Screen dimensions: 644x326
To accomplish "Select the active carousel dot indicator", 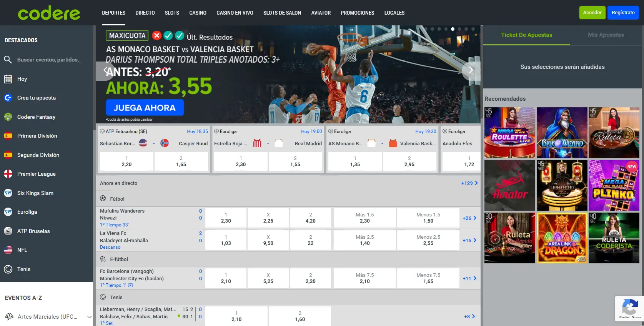I will pyautogui.click(x=453, y=29).
